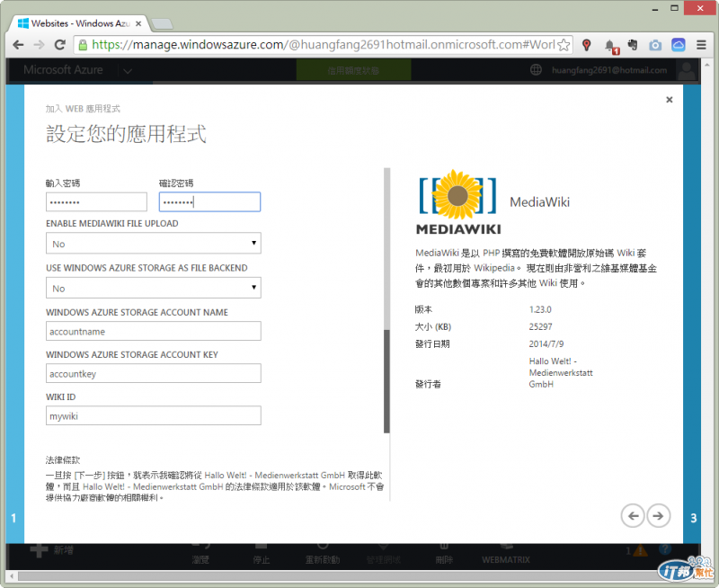Screen dimensions: 719x588
Task: Open a new browser tab
Action: [162, 24]
